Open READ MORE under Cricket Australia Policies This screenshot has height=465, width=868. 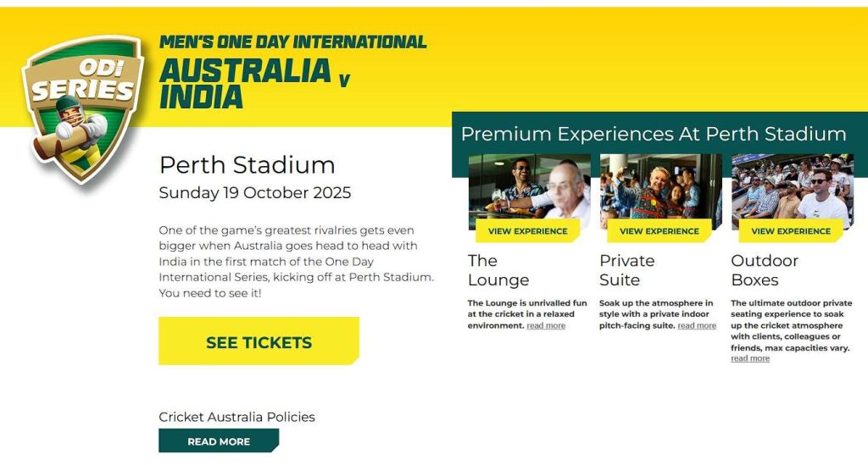tap(218, 441)
